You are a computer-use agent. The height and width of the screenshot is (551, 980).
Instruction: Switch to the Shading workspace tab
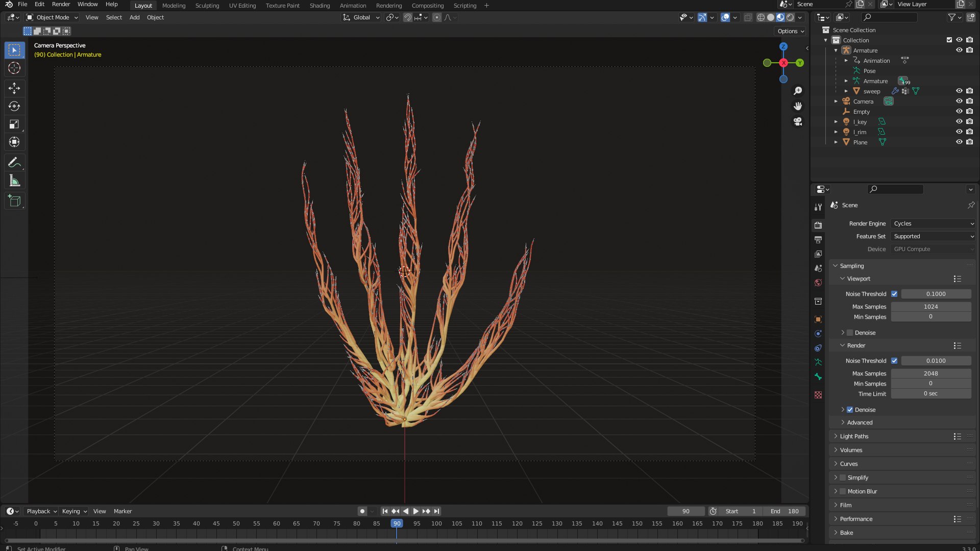(320, 6)
